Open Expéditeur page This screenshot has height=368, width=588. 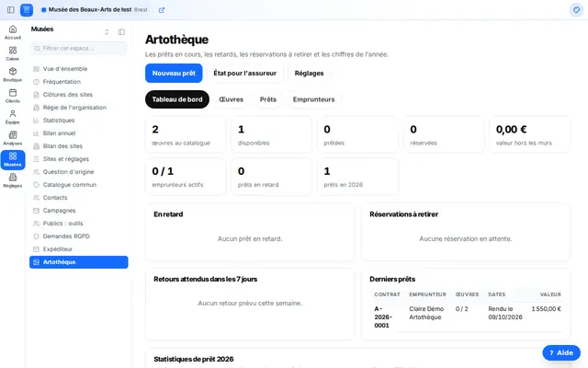pos(79,249)
